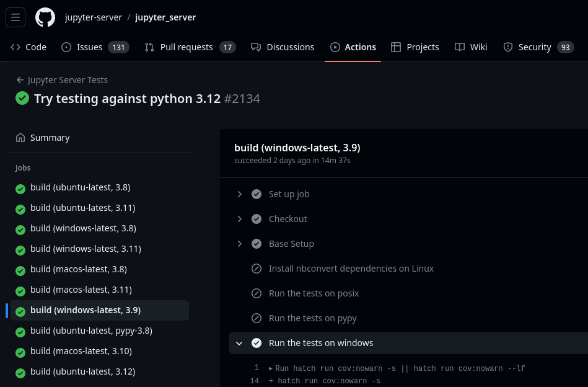Switch to the Discussions tab

pyautogui.click(x=282, y=47)
